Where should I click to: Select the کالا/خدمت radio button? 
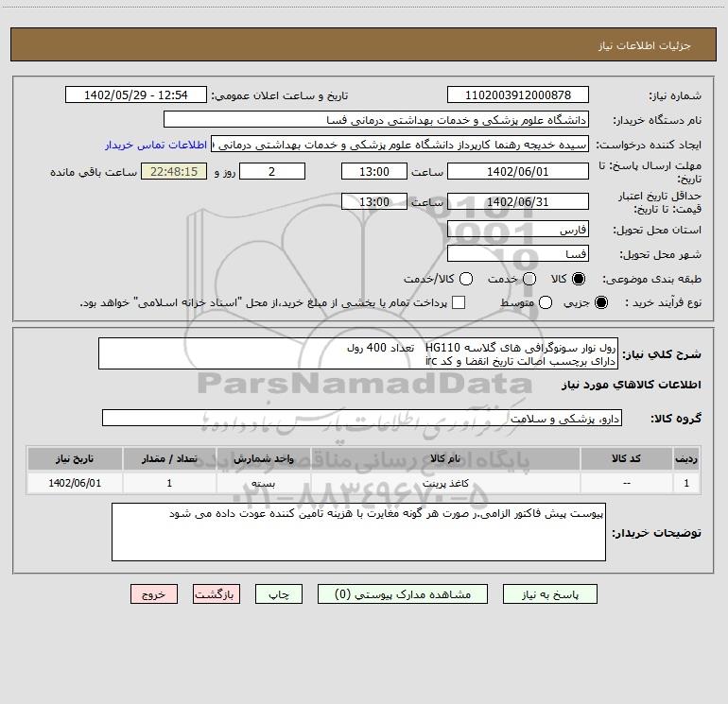point(466,279)
